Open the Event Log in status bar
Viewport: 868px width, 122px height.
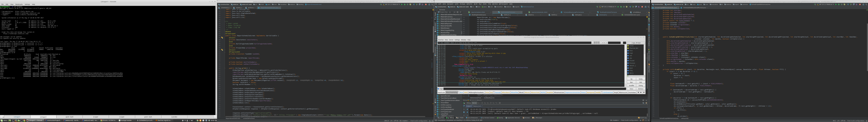coord(642,118)
